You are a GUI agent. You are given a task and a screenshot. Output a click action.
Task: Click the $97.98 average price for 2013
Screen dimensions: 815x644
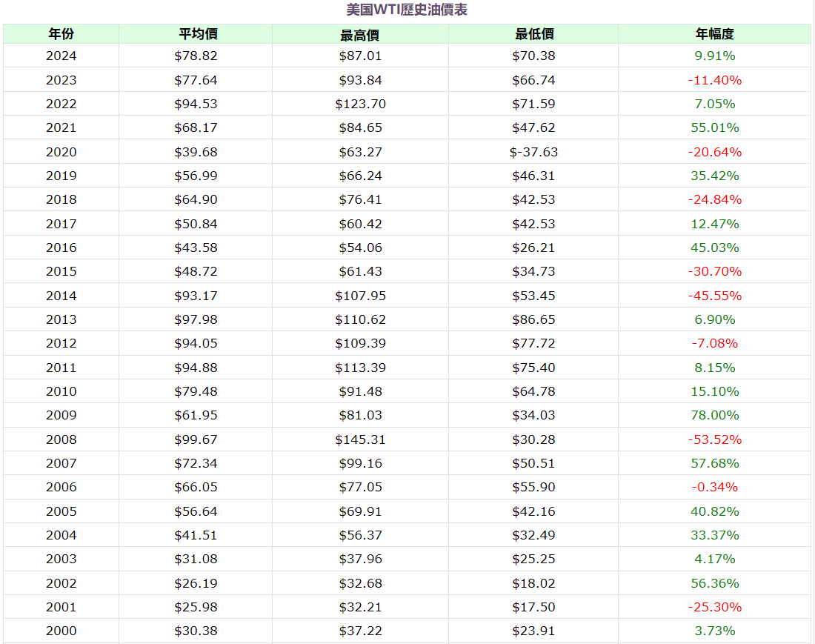196,319
